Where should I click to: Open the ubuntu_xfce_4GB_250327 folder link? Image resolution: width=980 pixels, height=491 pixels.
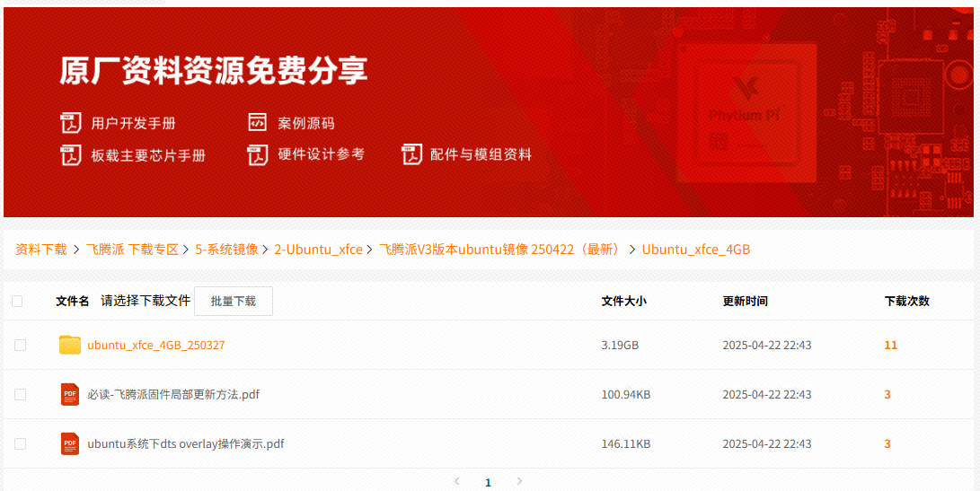156,346
